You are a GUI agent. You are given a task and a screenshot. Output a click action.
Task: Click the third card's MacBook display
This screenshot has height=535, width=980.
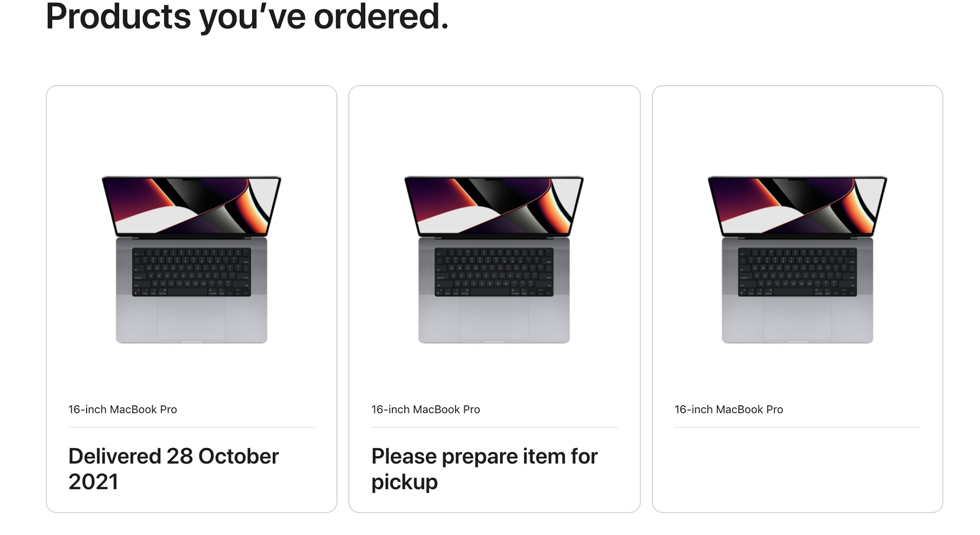click(x=797, y=206)
